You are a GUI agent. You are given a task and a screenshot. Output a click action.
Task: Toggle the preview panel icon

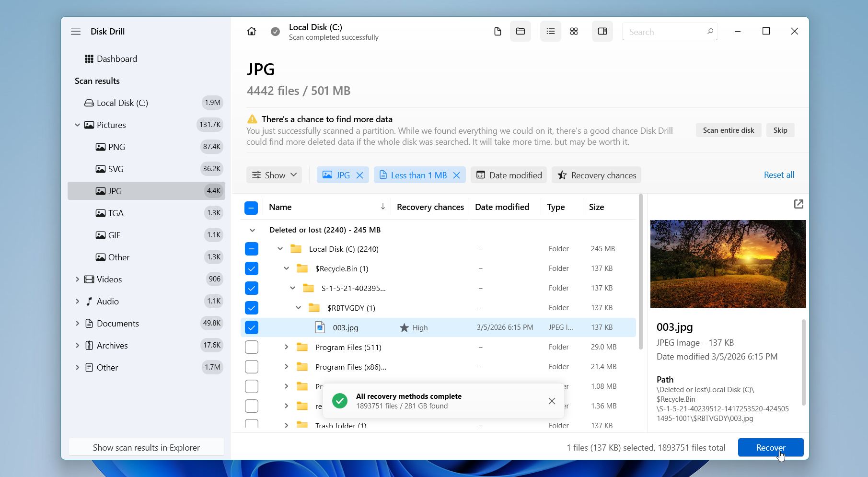coord(602,32)
